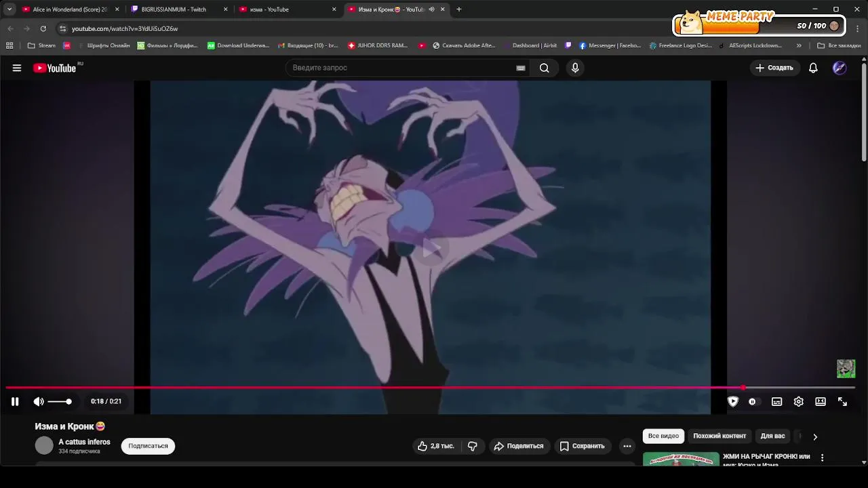Click the search magnifier button
The height and width of the screenshot is (488, 868).
(544, 68)
